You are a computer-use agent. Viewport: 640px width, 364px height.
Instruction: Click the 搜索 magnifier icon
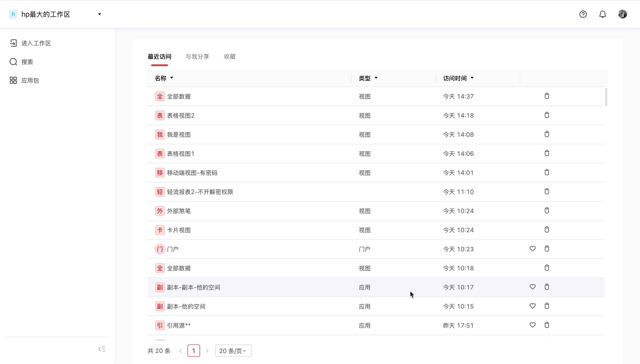coord(13,62)
